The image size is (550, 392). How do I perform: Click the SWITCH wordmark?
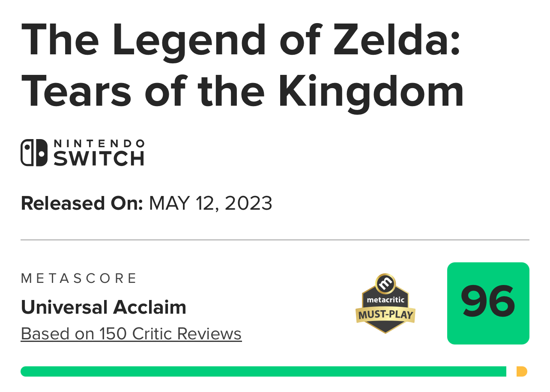point(99,158)
